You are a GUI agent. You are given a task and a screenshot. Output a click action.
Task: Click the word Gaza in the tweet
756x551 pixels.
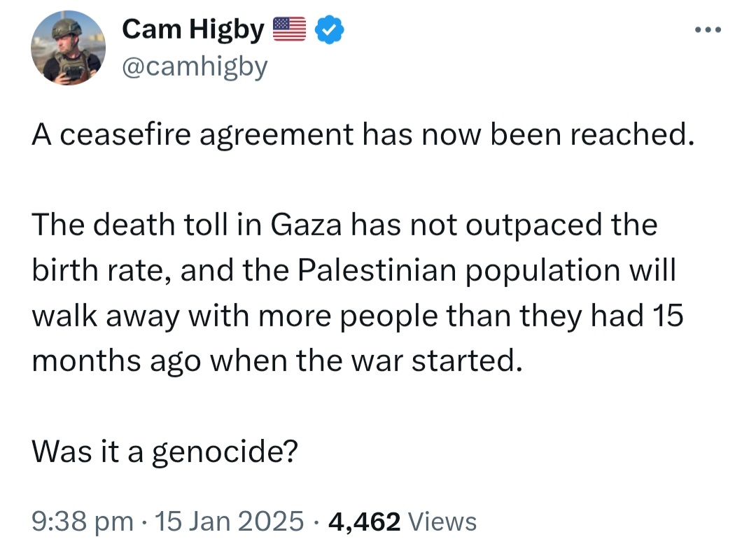pos(306,225)
